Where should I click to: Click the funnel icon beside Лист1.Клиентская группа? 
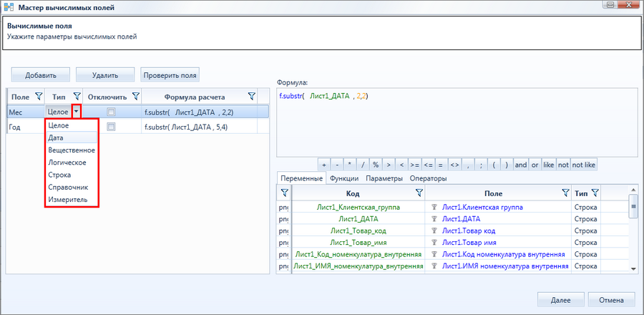434,208
